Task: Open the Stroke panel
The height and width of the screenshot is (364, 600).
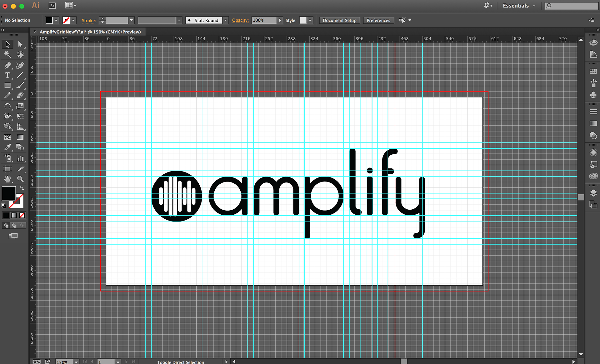Action: pyautogui.click(x=593, y=112)
